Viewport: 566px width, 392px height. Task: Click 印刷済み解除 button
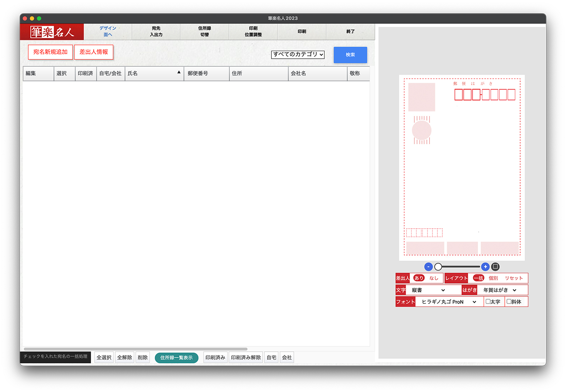coord(246,357)
